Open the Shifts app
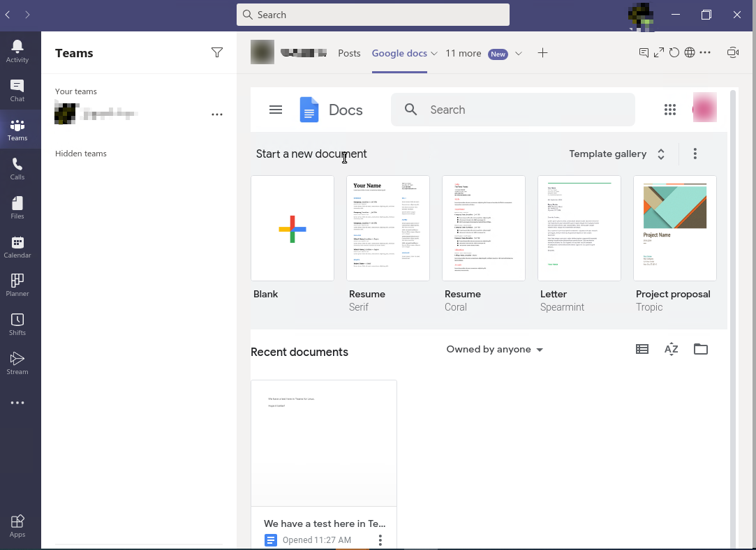This screenshot has width=756, height=550. 17,325
